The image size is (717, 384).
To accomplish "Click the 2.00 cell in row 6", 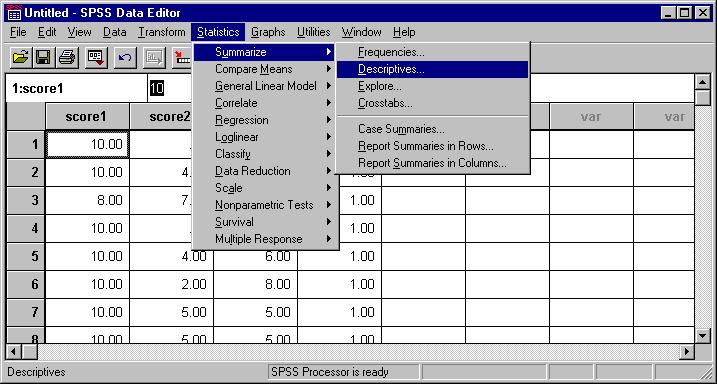I will coord(171,284).
